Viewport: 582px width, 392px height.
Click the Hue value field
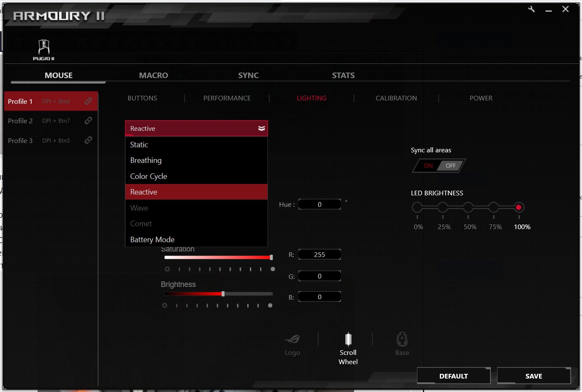(319, 204)
